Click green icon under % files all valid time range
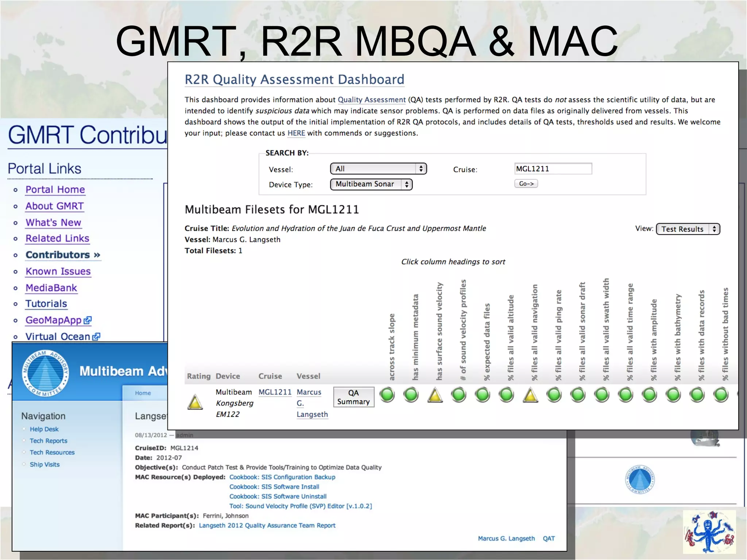Image resolution: width=747 pixels, height=560 pixels. [x=626, y=395]
